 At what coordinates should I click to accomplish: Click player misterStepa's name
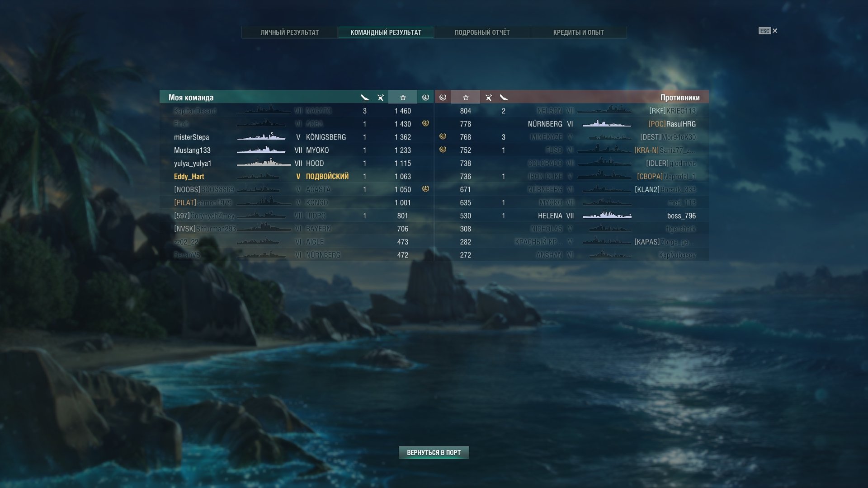point(191,137)
